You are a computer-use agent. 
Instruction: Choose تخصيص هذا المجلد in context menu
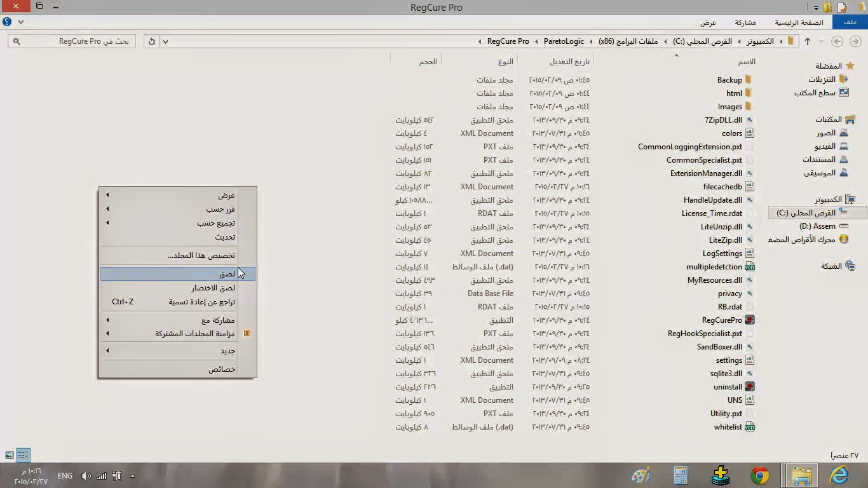[x=178, y=255]
